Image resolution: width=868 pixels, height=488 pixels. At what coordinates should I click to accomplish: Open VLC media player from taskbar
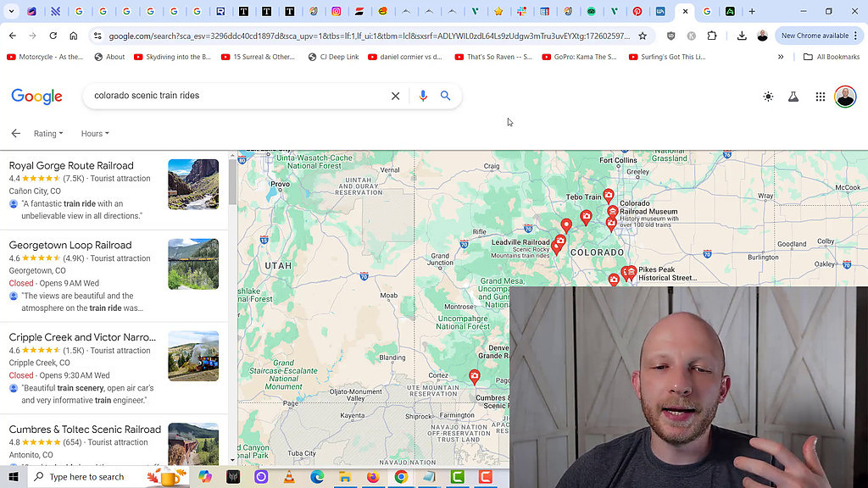tap(289, 476)
